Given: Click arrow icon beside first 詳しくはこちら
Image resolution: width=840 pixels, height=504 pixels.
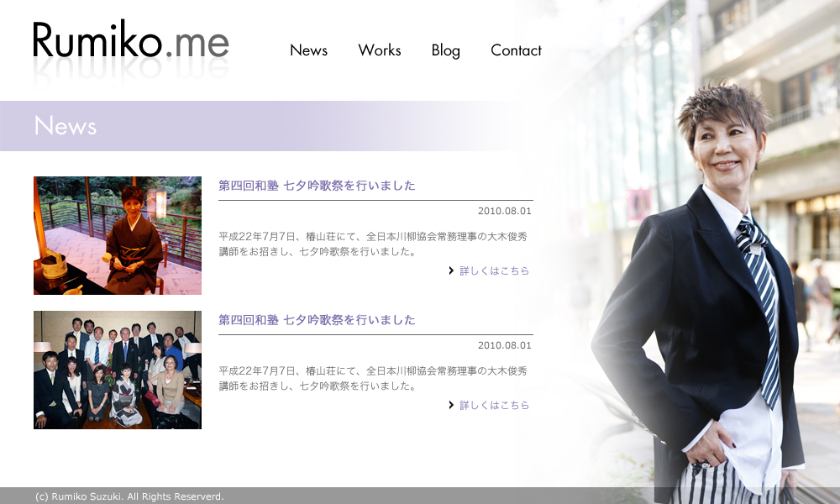Looking at the screenshot, I should (x=451, y=271).
